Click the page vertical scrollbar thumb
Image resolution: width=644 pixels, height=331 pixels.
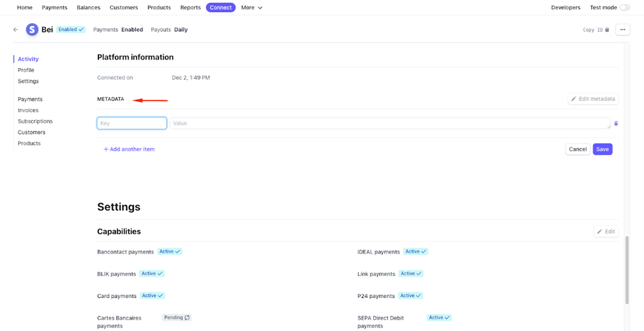(x=627, y=270)
